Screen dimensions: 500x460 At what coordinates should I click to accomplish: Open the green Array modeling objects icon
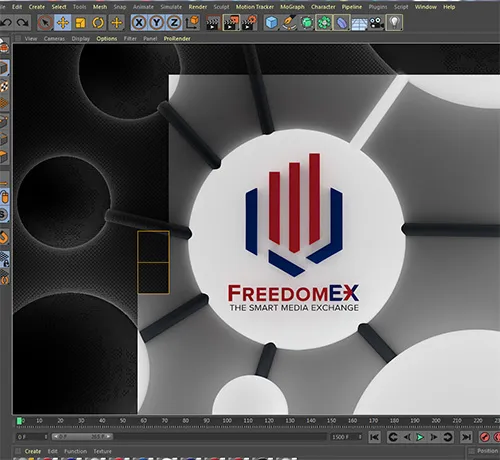point(324,23)
